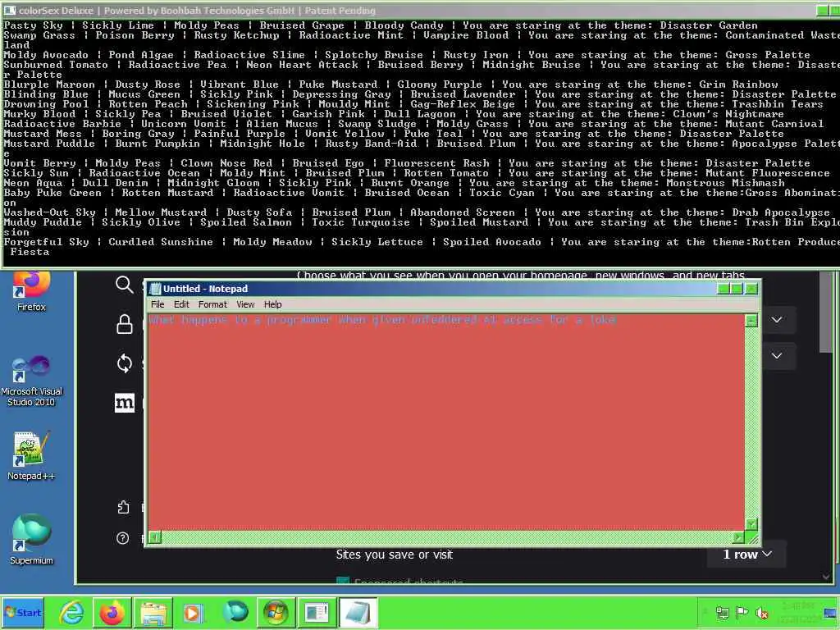The image size is (840, 630).
Task: Click 'Curdled Sunshine' color name in the console
Action: [x=161, y=242]
